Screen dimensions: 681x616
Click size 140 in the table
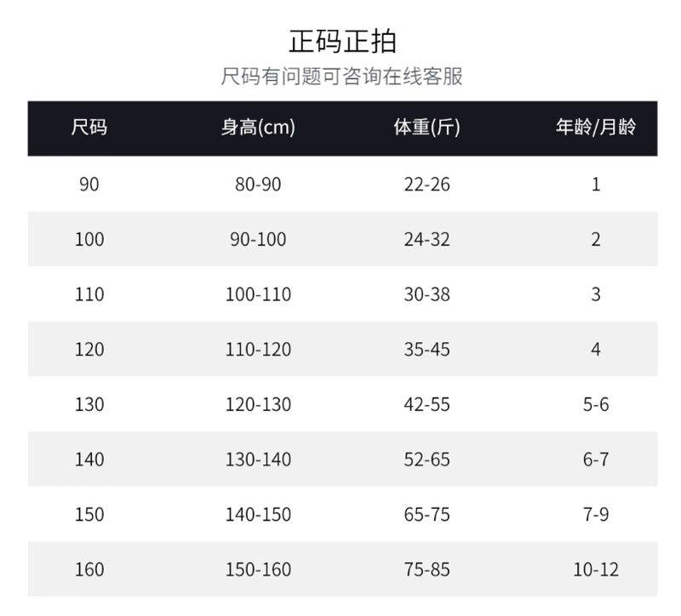coord(89,459)
